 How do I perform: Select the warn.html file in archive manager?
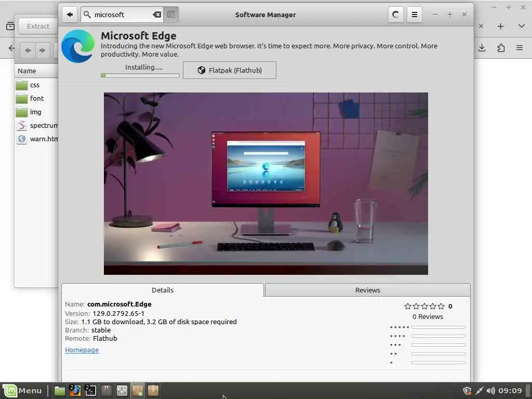36,139
